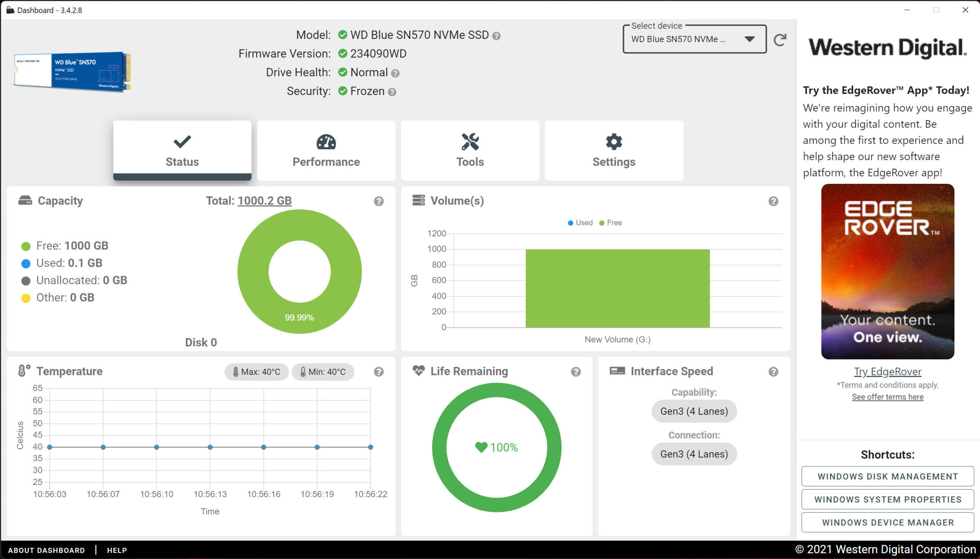Click the Try EdgeRover link
The height and width of the screenshot is (559, 980).
click(x=887, y=372)
